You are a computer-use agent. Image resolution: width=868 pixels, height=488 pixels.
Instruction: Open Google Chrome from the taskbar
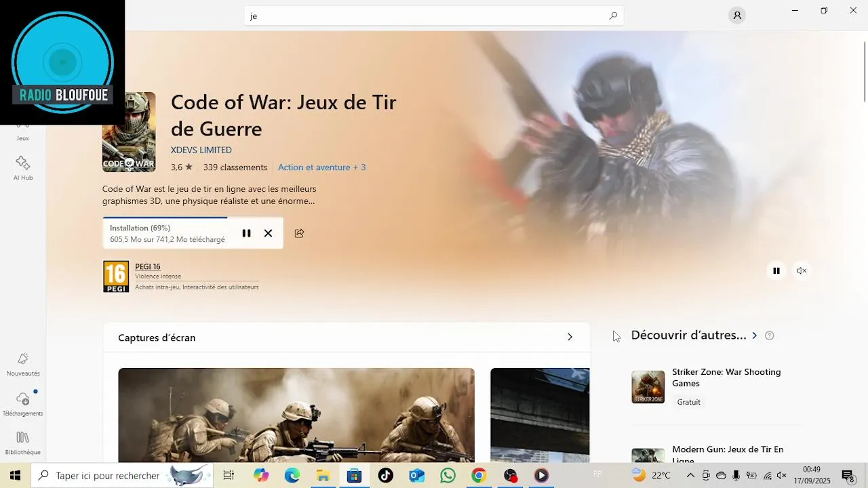pyautogui.click(x=479, y=476)
